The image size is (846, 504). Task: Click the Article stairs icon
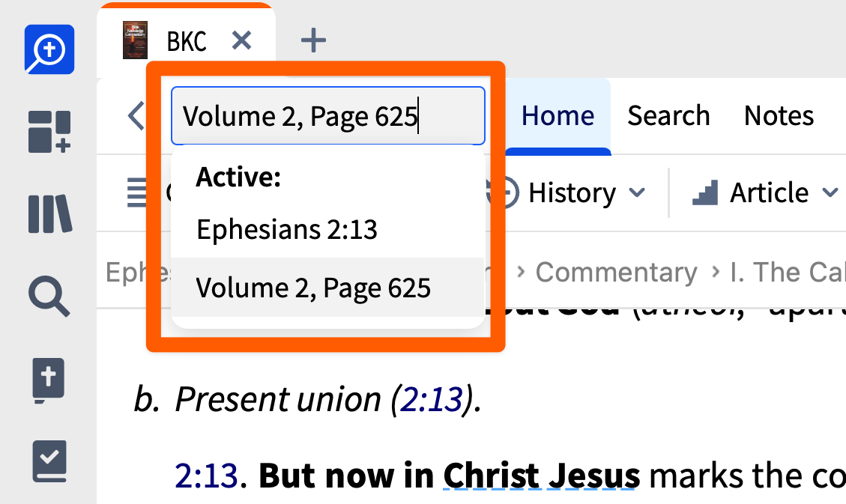click(705, 192)
